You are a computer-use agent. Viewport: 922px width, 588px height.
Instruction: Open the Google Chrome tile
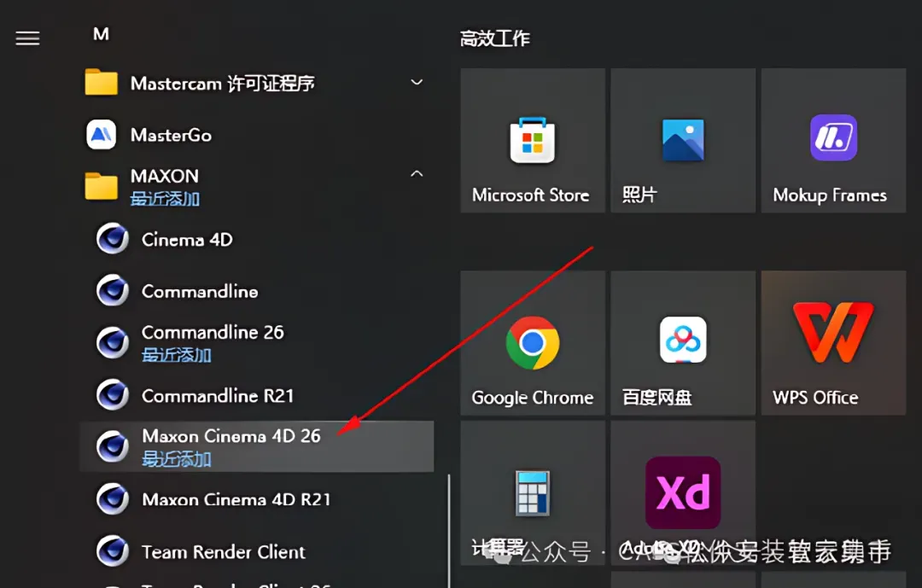click(533, 343)
